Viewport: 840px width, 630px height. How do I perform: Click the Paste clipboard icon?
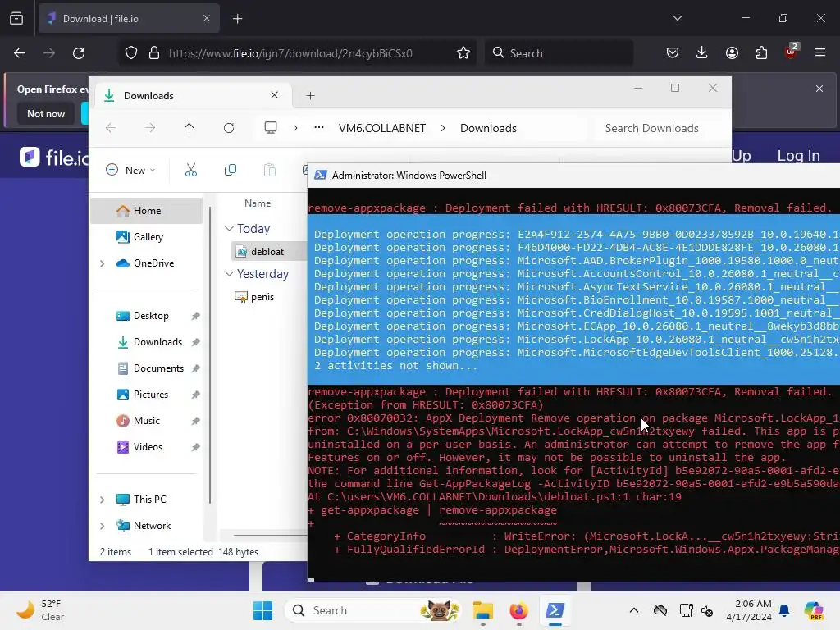[x=270, y=170]
